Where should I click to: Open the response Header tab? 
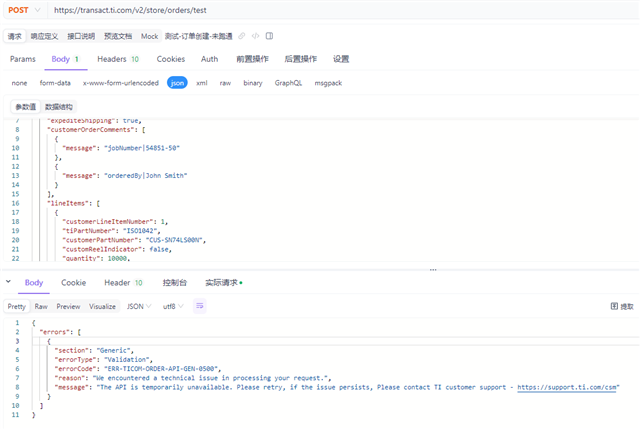(123, 283)
